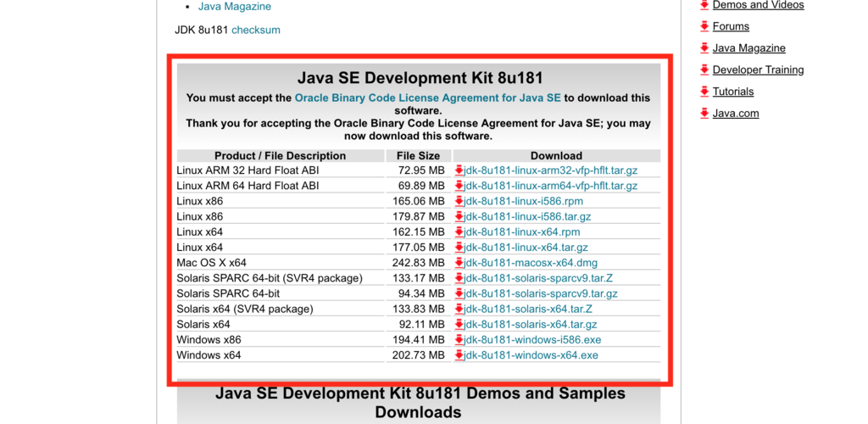This screenshot has width=868, height=424.
Task: Open the Developer Training sidebar link
Action: pos(759,70)
